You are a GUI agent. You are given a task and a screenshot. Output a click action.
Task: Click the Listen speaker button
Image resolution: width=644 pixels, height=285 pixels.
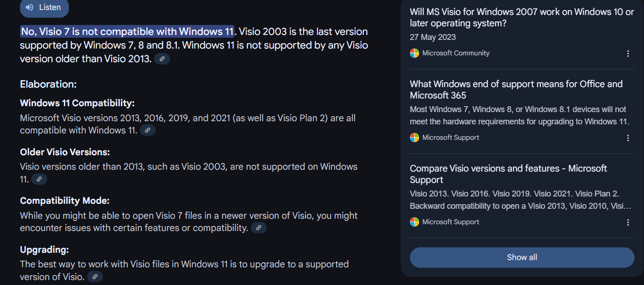coord(44,7)
